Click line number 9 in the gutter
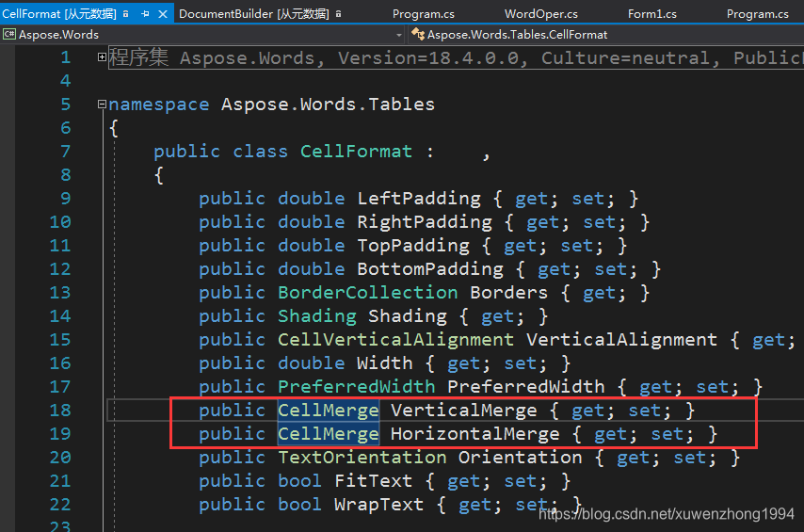 pyautogui.click(x=66, y=199)
